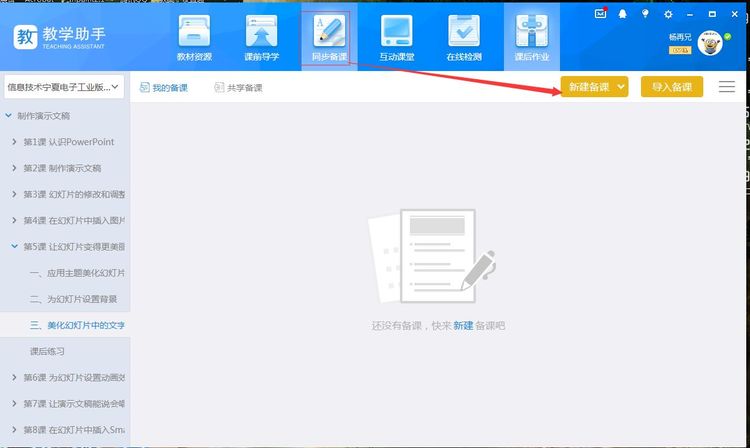Switch to the 共享备课 tab

(x=238, y=88)
